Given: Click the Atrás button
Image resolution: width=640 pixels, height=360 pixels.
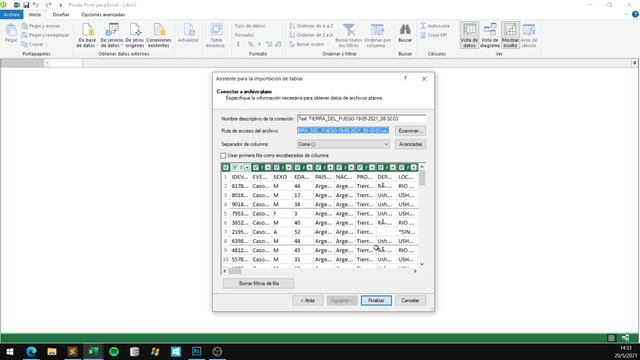Looking at the screenshot, I should click(308, 300).
